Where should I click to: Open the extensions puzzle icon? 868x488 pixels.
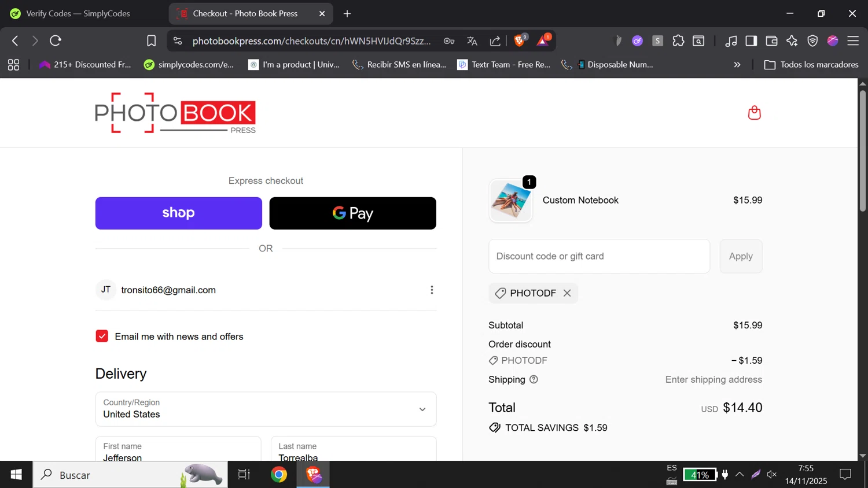tap(678, 40)
